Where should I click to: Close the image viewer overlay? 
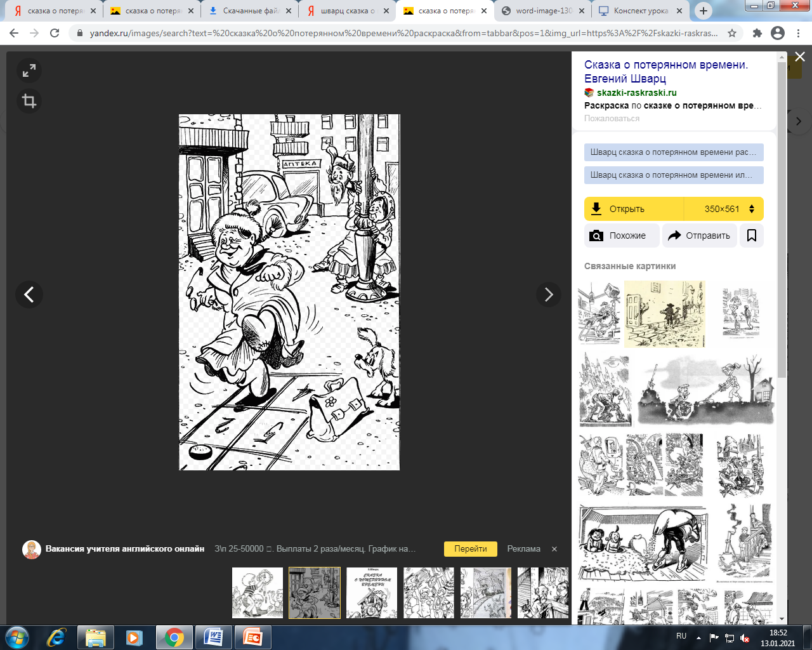(x=800, y=57)
